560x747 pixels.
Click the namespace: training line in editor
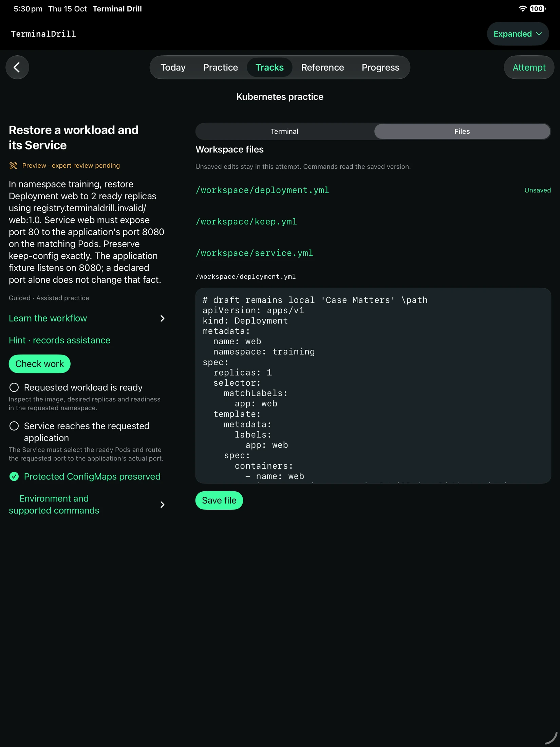click(264, 352)
